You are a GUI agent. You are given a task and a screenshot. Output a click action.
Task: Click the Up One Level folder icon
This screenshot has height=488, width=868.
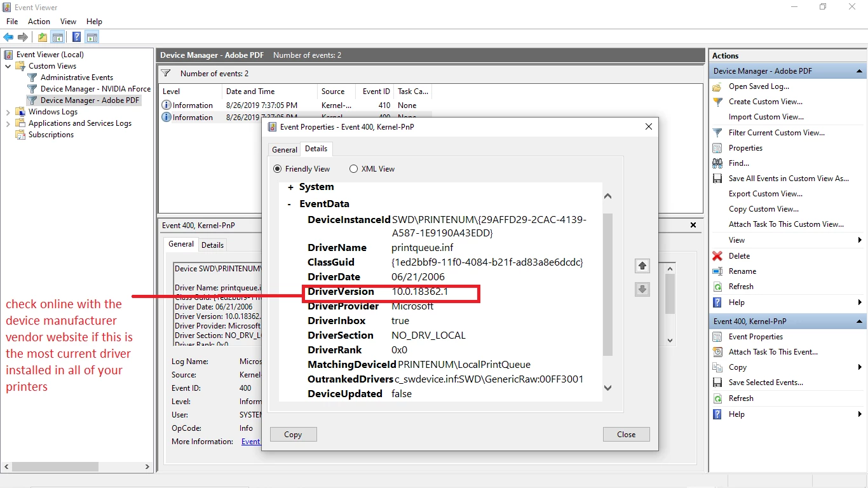pyautogui.click(x=42, y=37)
